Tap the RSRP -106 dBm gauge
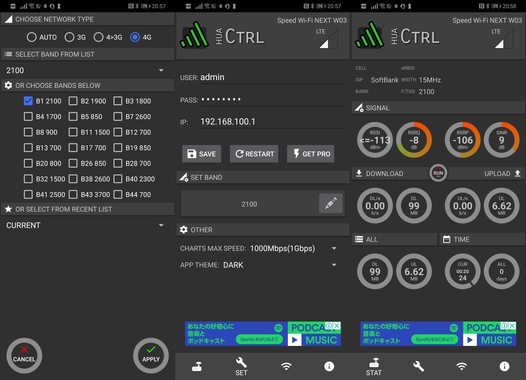 (463, 140)
